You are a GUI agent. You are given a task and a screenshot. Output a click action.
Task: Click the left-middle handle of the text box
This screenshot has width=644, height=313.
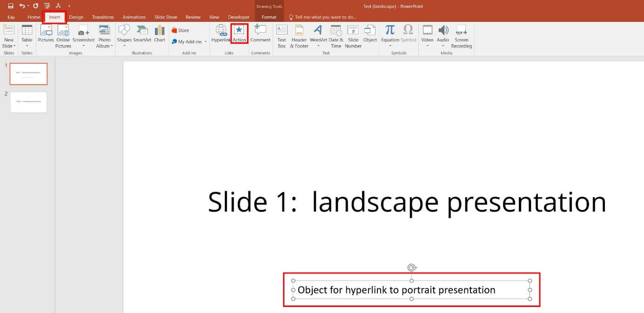click(293, 290)
